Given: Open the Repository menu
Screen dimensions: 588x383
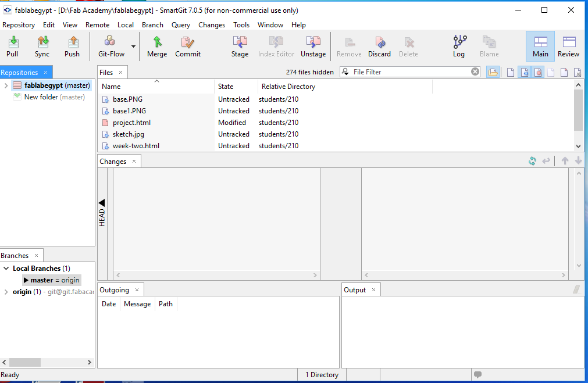Looking at the screenshot, I should pos(19,25).
